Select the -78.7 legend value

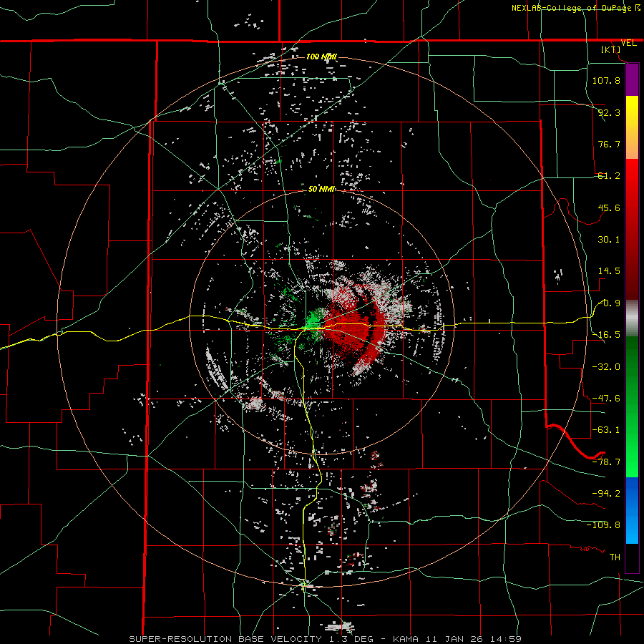pos(606,462)
